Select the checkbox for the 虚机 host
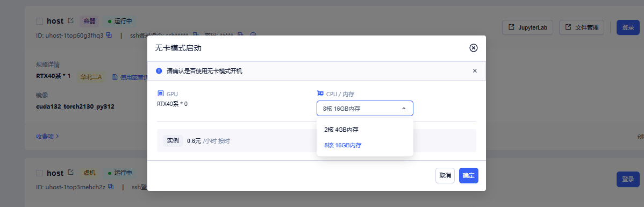This screenshot has height=207, width=644. pos(39,173)
